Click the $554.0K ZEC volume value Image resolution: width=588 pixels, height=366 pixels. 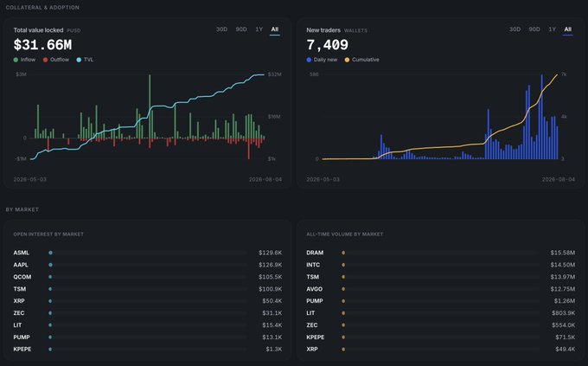pos(563,324)
